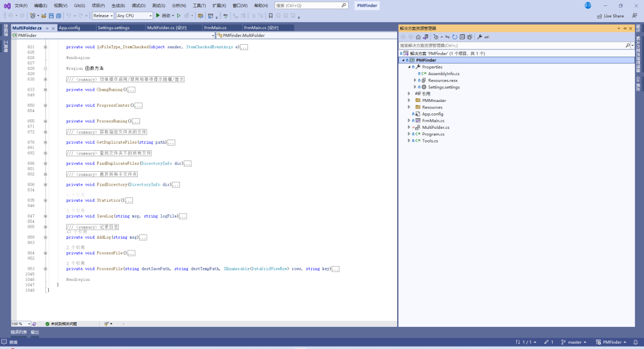This screenshot has width=644, height=349.
Task: Open the PMFinder project scope dropdown
Action: (x=113, y=35)
